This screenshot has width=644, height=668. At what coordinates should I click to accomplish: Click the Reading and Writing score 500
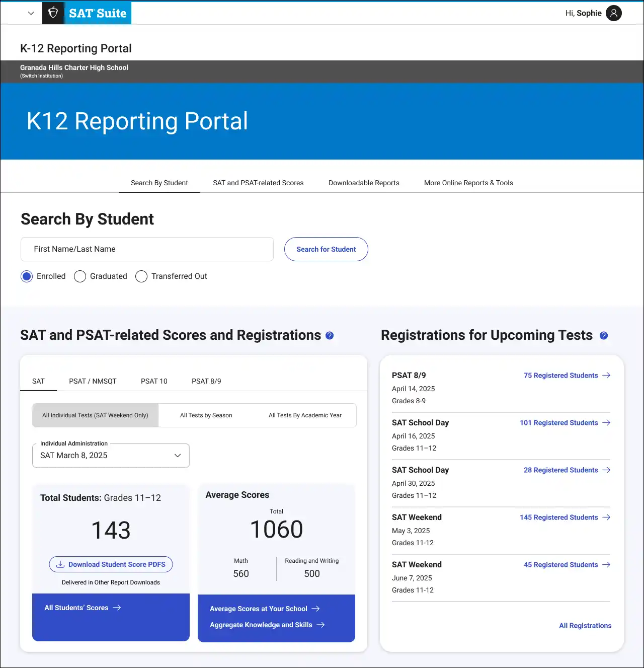(312, 574)
